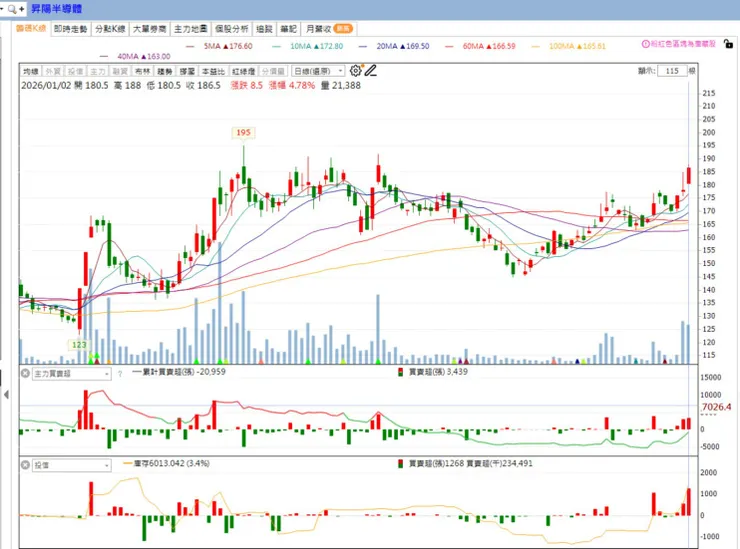This screenshot has height=549, width=740.
Task: Open the 日線(還原) period dropdown
Action: 318,71
